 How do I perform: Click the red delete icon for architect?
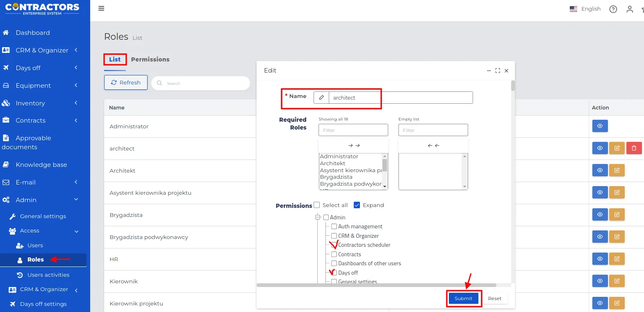coord(634,148)
